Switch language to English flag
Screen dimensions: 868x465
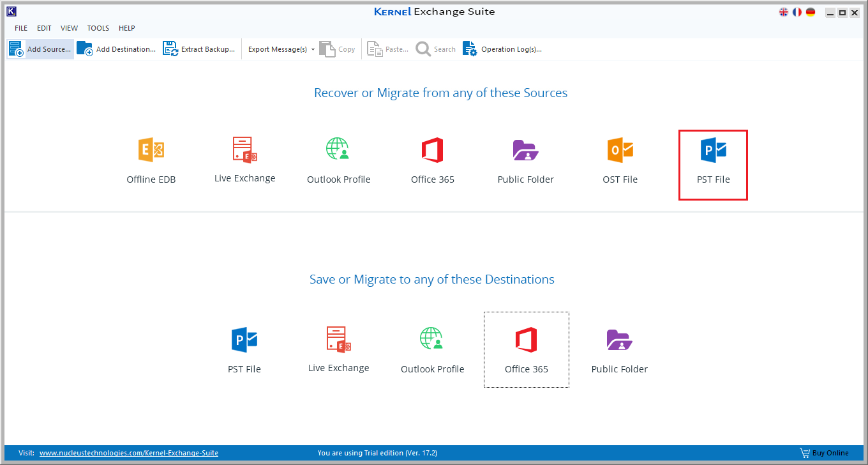(784, 12)
